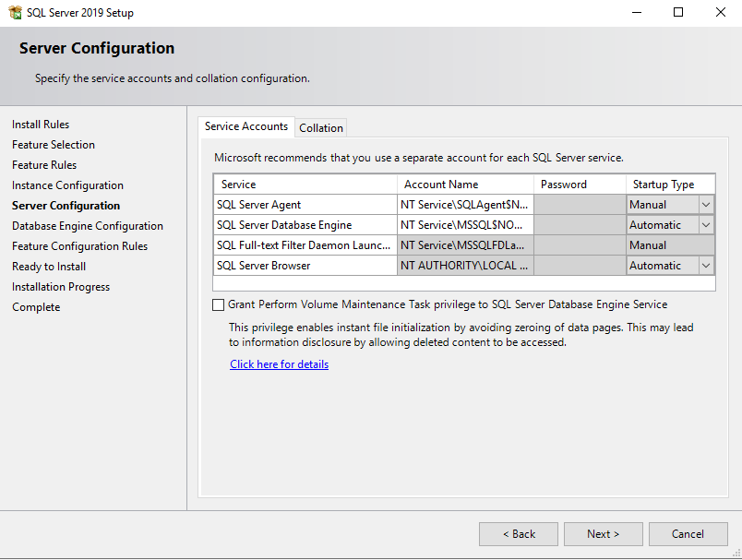
Task: Select the Service Accounts tab
Action: point(245,127)
